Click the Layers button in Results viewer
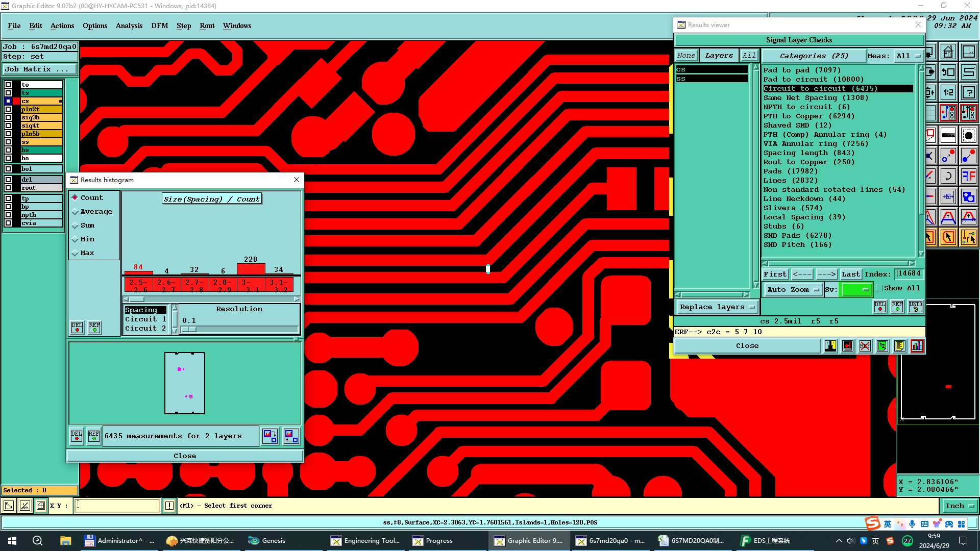 click(x=719, y=55)
